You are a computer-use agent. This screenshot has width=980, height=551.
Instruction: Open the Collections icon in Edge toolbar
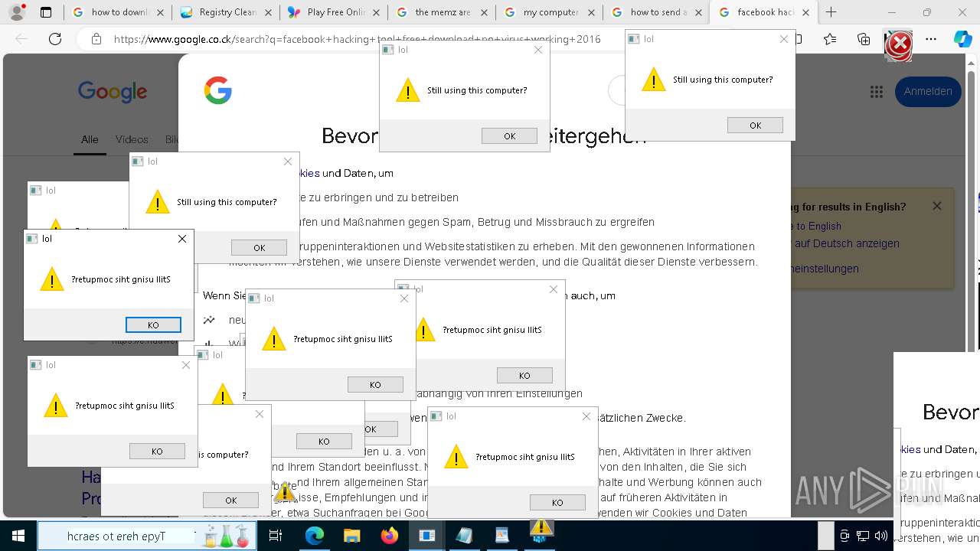(864, 39)
